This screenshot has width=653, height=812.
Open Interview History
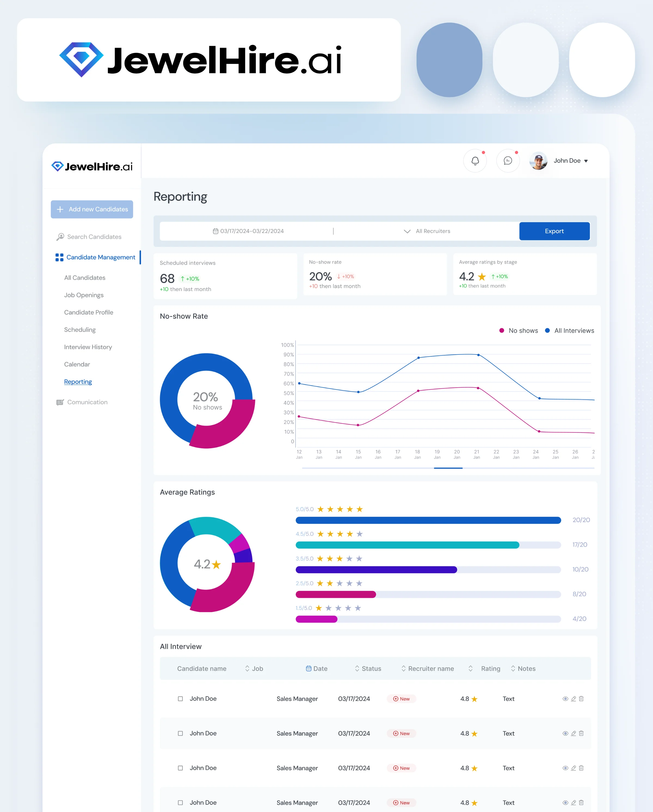pyautogui.click(x=88, y=347)
